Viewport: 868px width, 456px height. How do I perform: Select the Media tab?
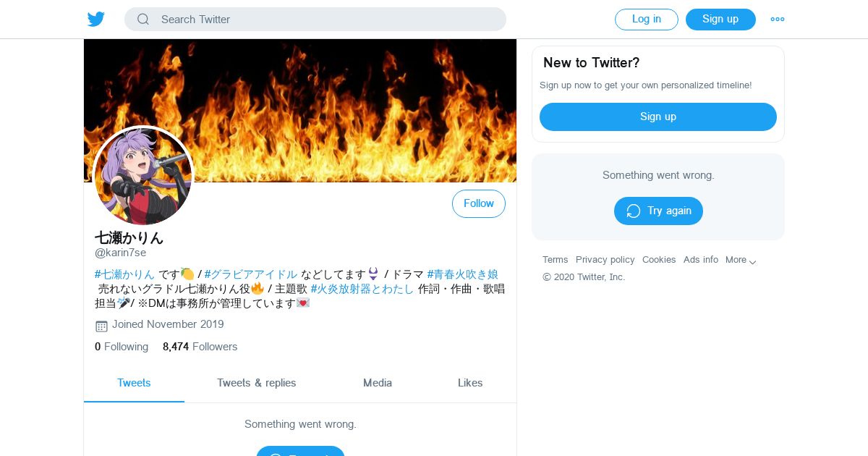tap(378, 383)
